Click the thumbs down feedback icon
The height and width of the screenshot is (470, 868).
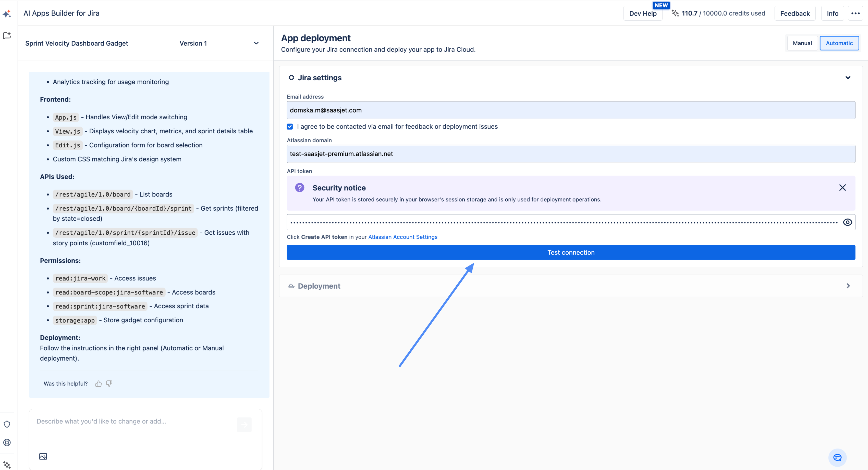coord(109,384)
